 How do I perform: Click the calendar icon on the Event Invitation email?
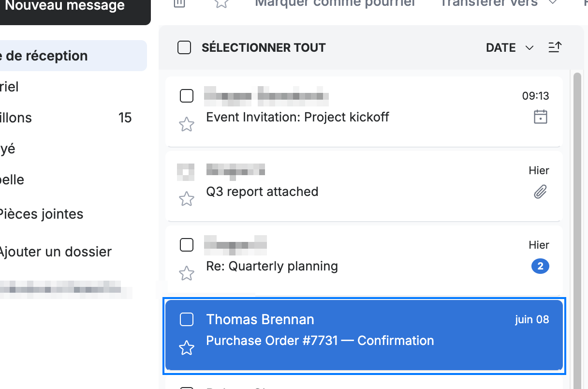pyautogui.click(x=541, y=117)
